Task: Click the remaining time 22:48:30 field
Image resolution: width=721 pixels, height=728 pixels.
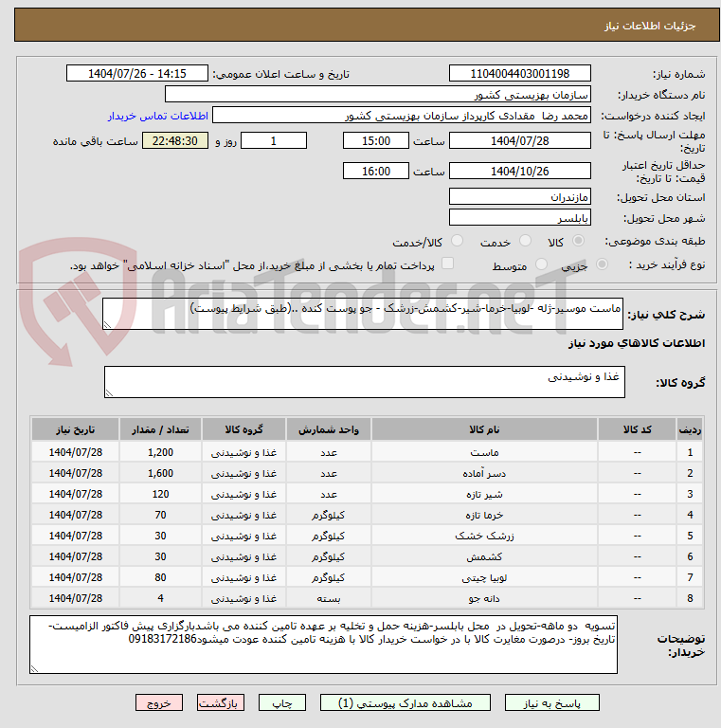Action: pyautogui.click(x=175, y=140)
